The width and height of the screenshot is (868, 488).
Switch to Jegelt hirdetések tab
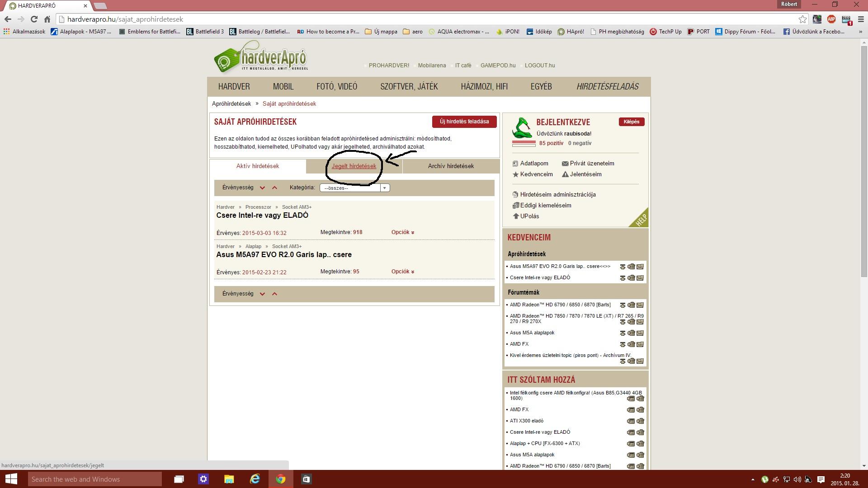pyautogui.click(x=354, y=166)
